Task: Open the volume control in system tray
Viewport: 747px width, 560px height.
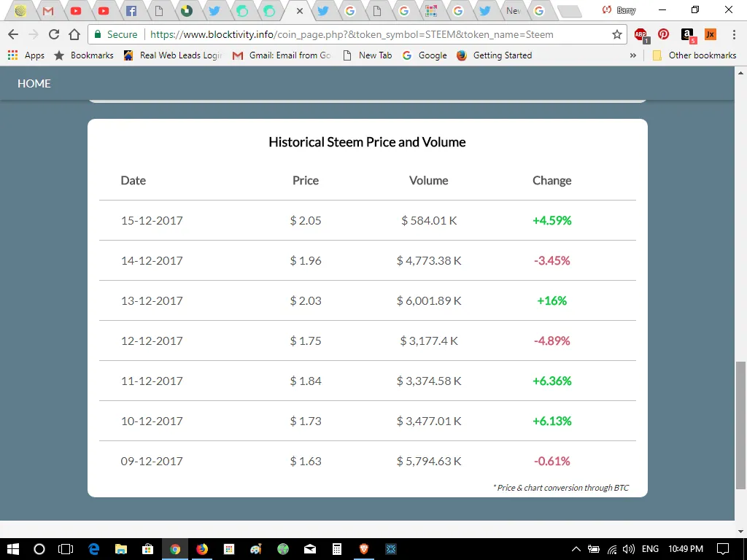Action: click(x=628, y=549)
